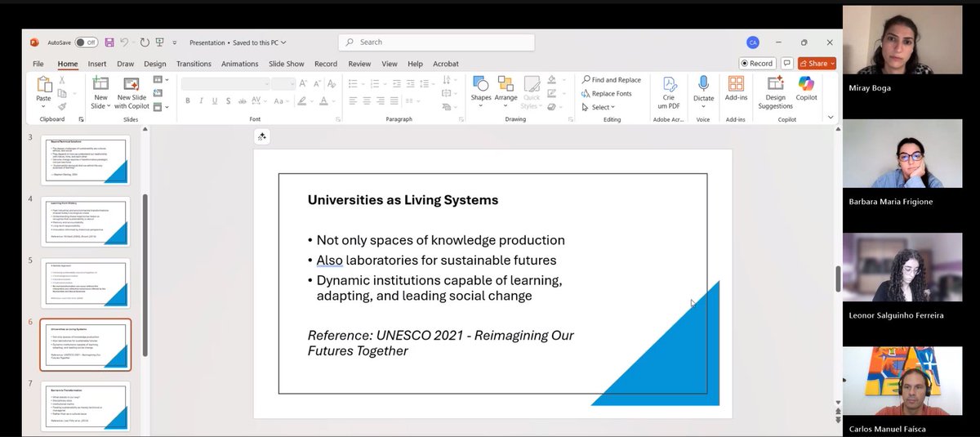Open the file name and save location dropdown

238,42
